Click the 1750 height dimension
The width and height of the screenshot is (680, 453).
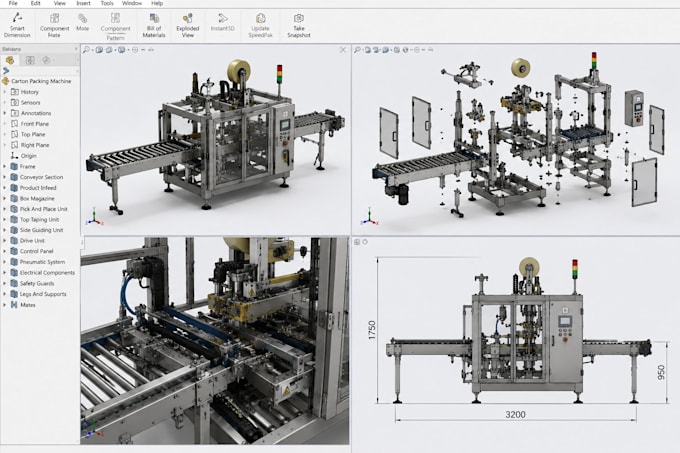(x=372, y=330)
